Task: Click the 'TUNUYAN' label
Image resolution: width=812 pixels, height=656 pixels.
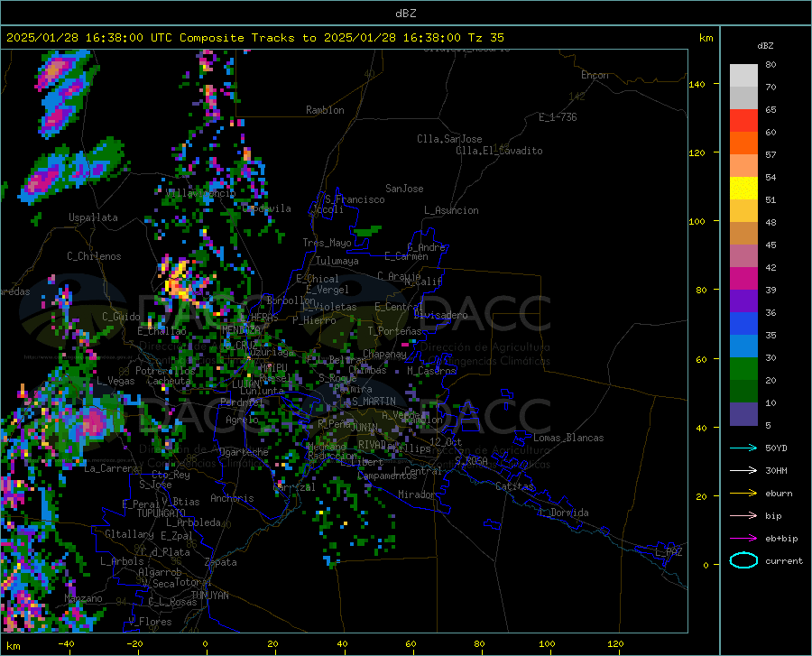Action: [x=209, y=595]
